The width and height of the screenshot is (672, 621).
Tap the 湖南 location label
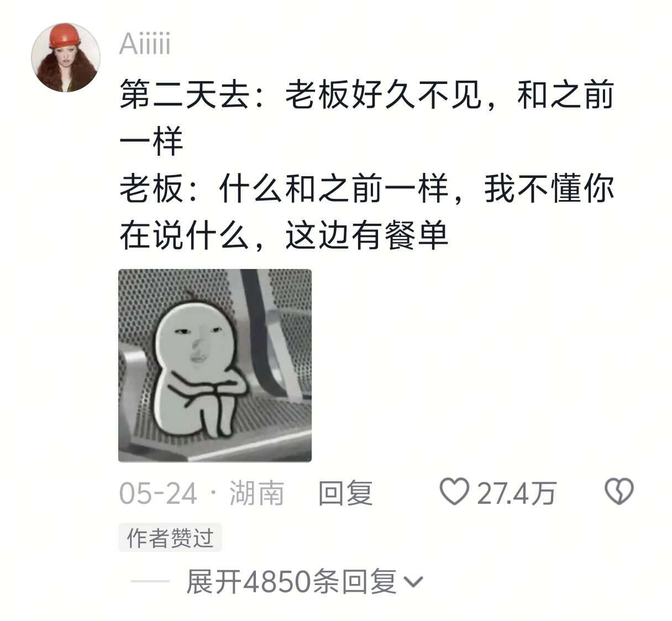click(257, 493)
